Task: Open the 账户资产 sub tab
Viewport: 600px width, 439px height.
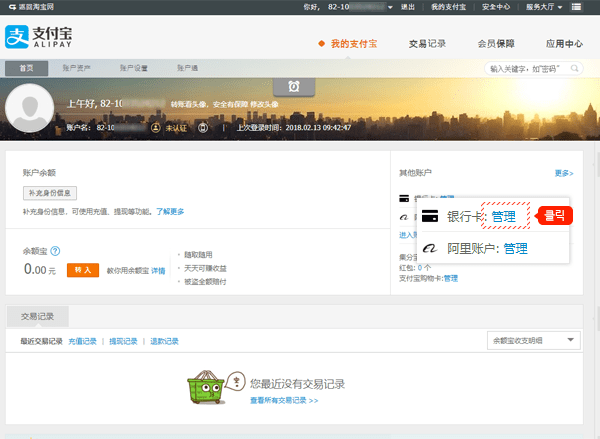Action: coord(77,68)
